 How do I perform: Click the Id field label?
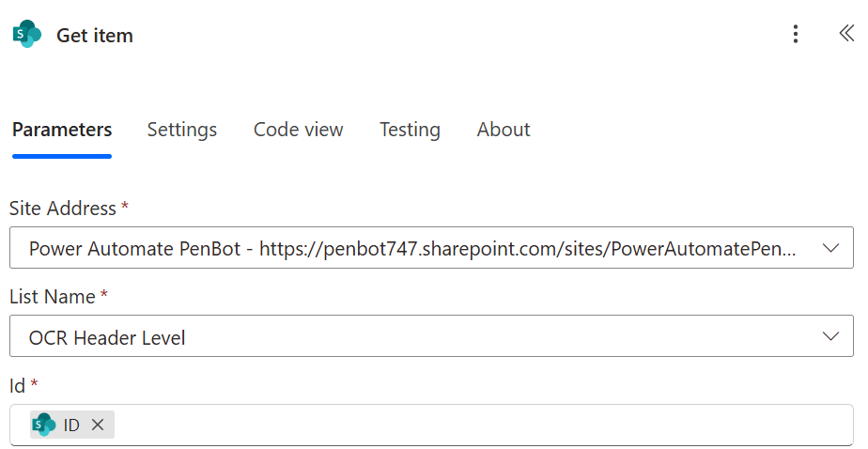(17, 385)
